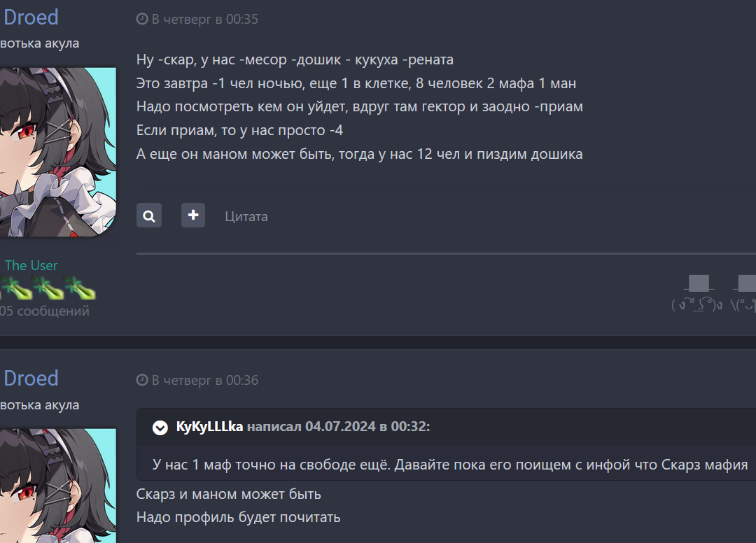Click the KyKyLLLka author name in the quote
Viewport: 756px width, 543px height.
[x=210, y=427]
